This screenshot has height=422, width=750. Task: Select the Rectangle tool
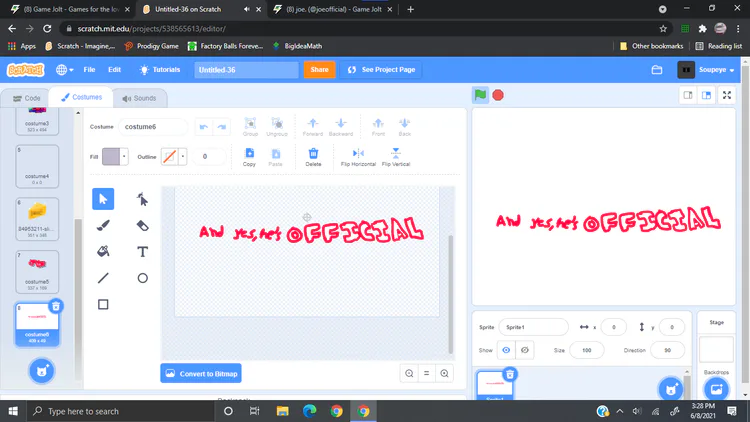coord(103,304)
